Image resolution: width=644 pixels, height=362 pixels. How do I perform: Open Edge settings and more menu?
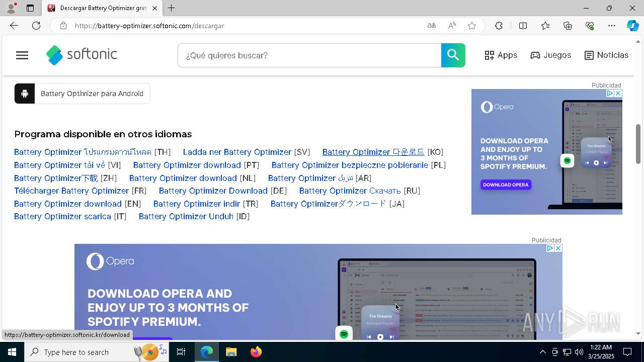coord(612,26)
